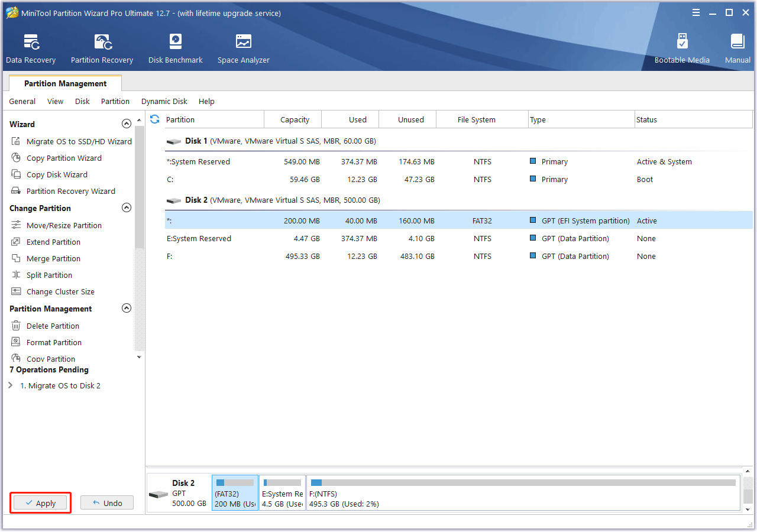Open the Data Recovery tool
The image size is (757, 532).
click(31, 48)
